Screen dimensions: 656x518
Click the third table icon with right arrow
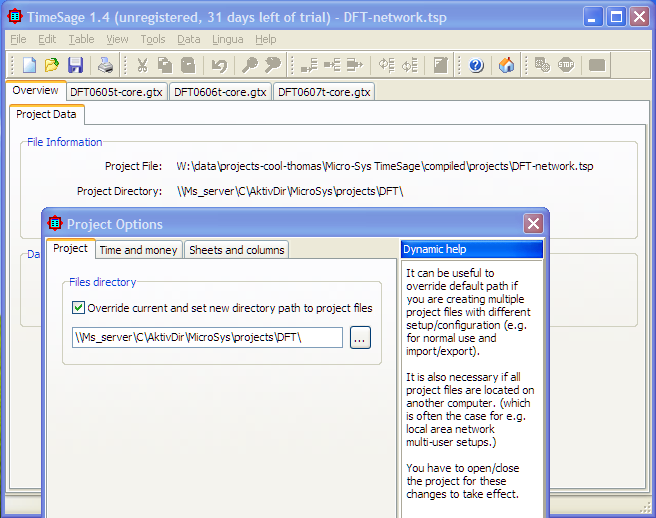(x=355, y=65)
